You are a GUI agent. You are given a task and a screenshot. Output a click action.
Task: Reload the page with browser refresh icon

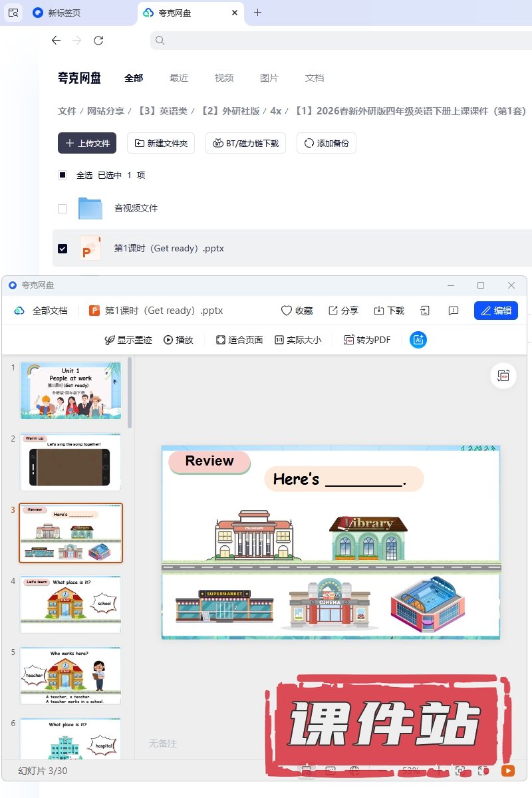98,41
